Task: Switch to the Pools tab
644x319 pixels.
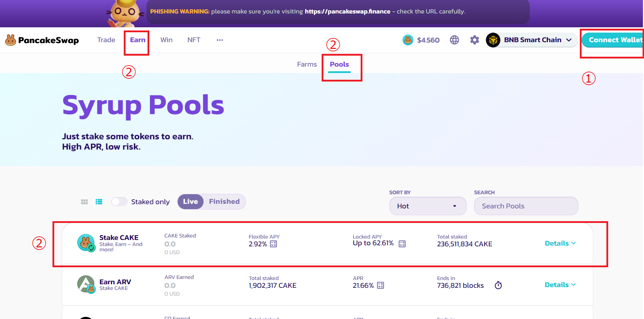Action: click(x=339, y=64)
